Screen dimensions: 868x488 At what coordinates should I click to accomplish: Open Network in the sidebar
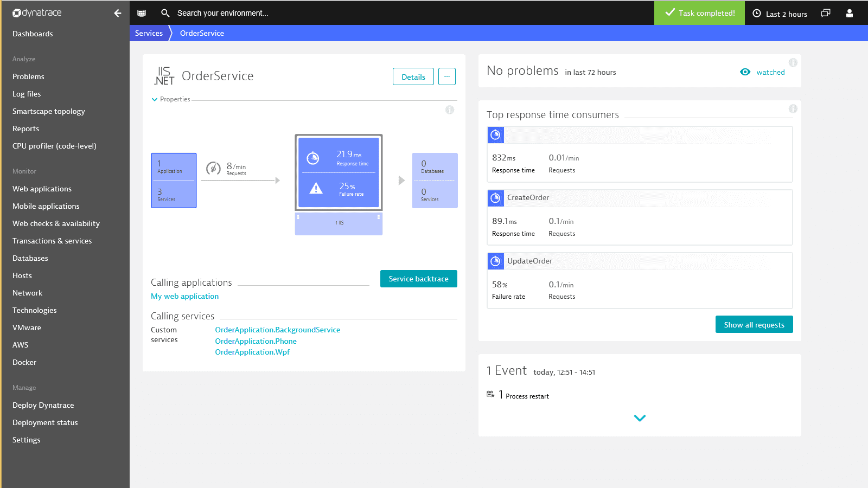coord(27,293)
